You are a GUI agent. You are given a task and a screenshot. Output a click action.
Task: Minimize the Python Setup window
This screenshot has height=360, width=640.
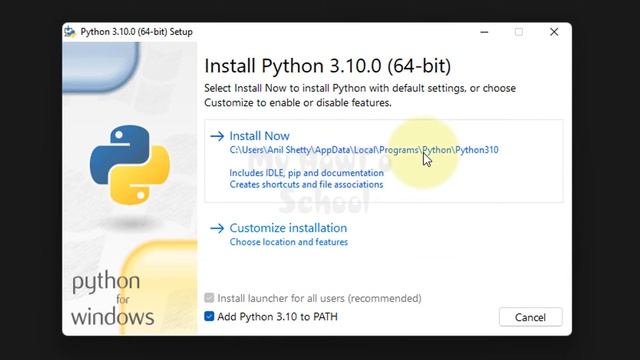484,32
